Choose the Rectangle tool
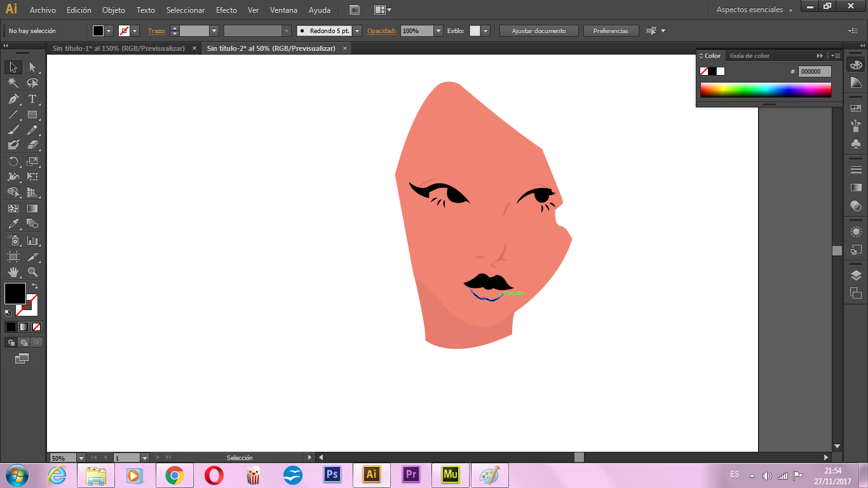The height and width of the screenshot is (488, 868). tap(32, 115)
